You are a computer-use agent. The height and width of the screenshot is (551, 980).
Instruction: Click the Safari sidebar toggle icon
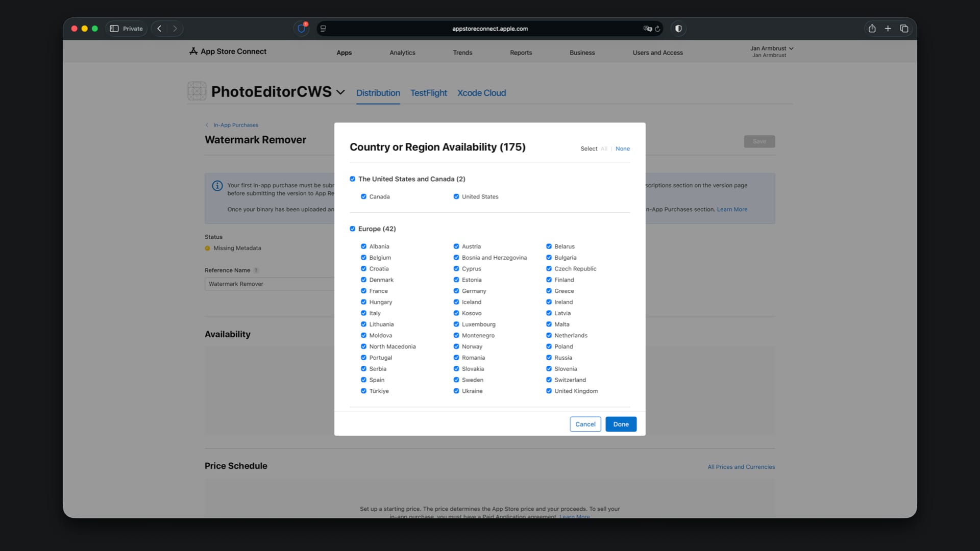(114, 29)
